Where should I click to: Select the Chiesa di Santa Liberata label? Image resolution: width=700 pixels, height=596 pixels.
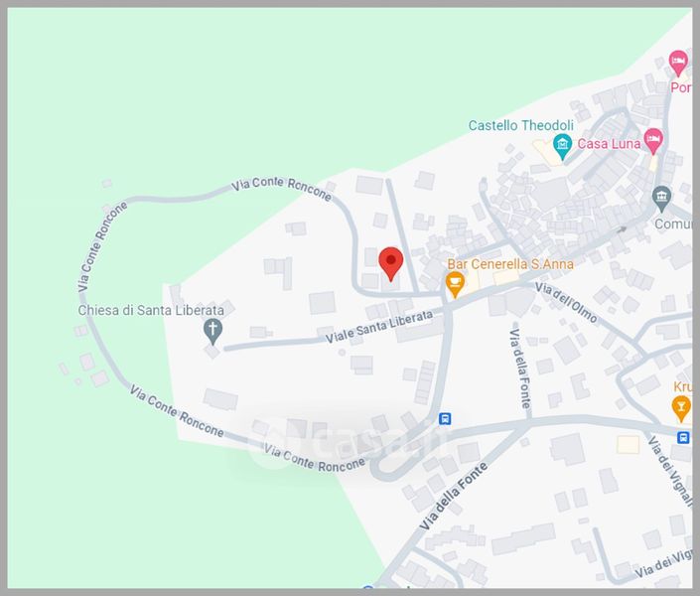[x=151, y=310]
